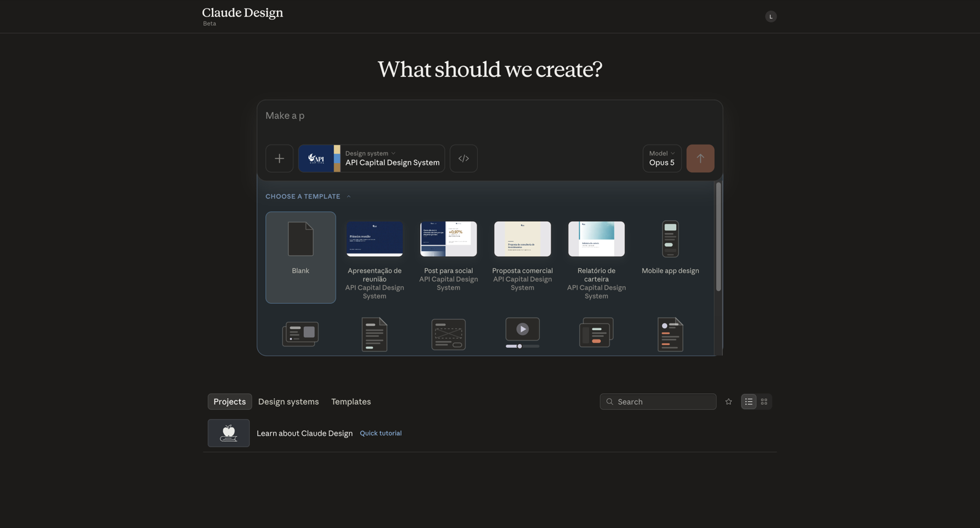Image resolution: width=980 pixels, height=528 pixels.
Task: Open the Quick tutorial link
Action: click(x=381, y=433)
